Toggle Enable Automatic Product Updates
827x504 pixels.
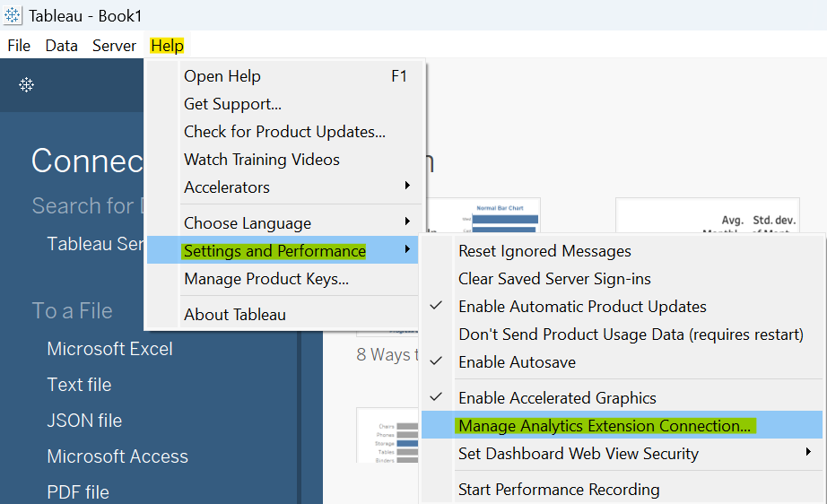pos(582,307)
